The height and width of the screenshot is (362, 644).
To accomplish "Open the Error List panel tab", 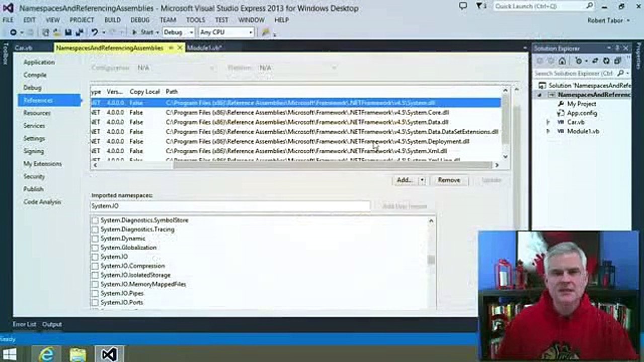I will (x=24, y=324).
